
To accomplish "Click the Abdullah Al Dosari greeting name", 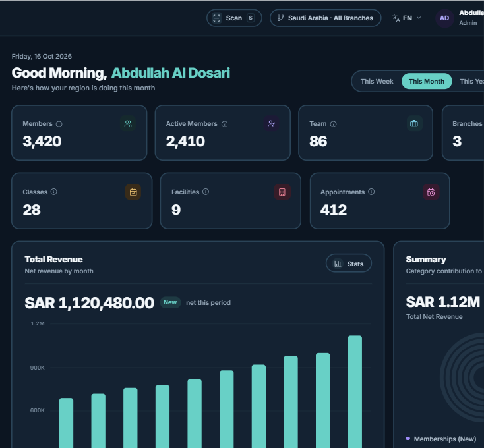I will 171,73.
